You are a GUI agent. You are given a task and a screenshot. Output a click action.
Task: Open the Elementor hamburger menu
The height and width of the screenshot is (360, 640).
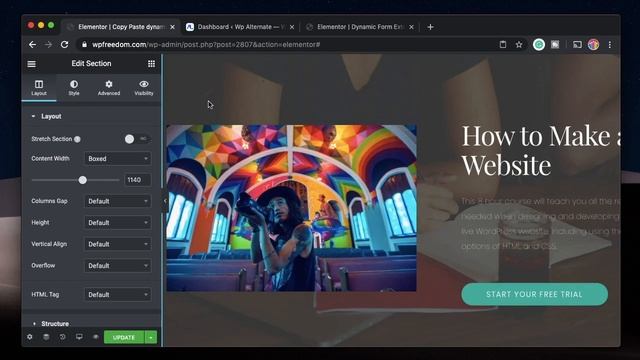tap(31, 64)
